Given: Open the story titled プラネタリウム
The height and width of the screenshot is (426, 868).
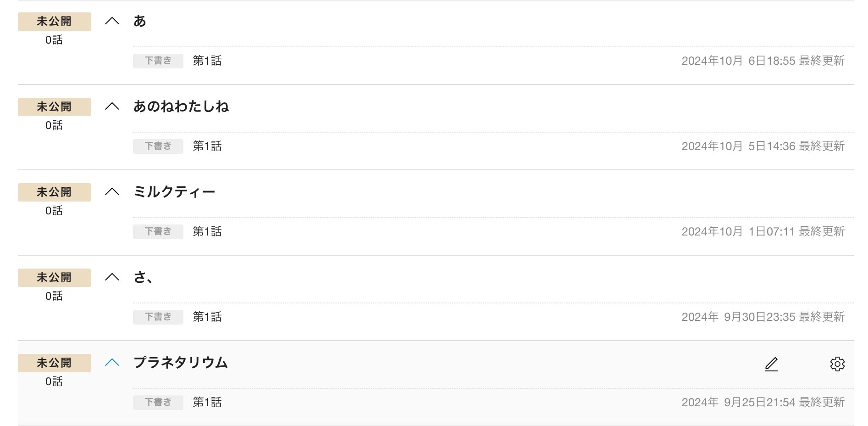Looking at the screenshot, I should pyautogui.click(x=181, y=363).
